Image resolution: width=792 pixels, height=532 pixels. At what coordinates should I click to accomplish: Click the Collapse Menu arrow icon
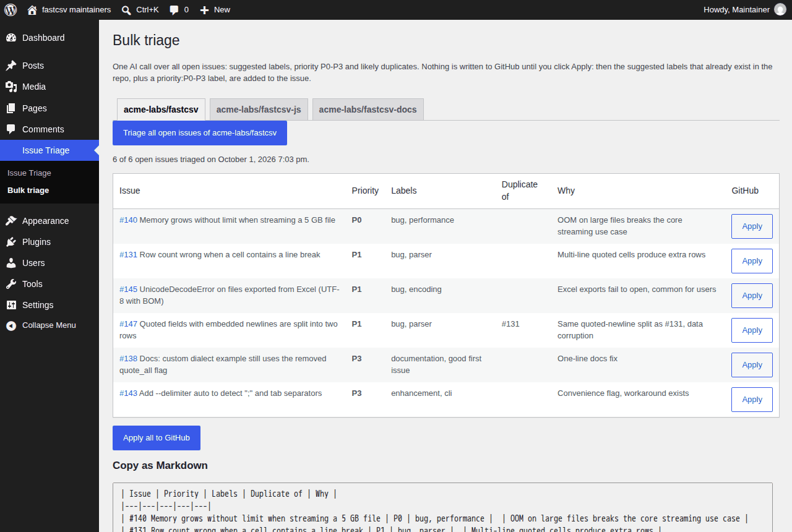tap(11, 325)
